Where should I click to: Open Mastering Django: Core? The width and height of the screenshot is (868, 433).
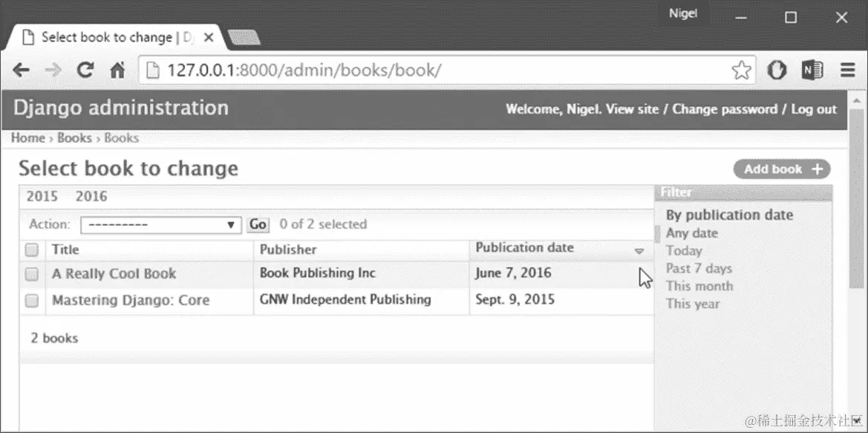[131, 301]
